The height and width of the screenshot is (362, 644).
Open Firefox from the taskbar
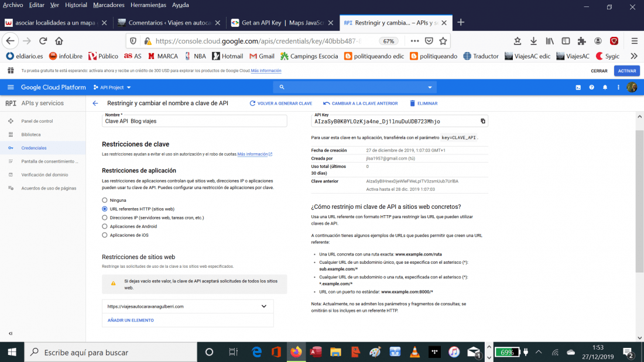296,352
